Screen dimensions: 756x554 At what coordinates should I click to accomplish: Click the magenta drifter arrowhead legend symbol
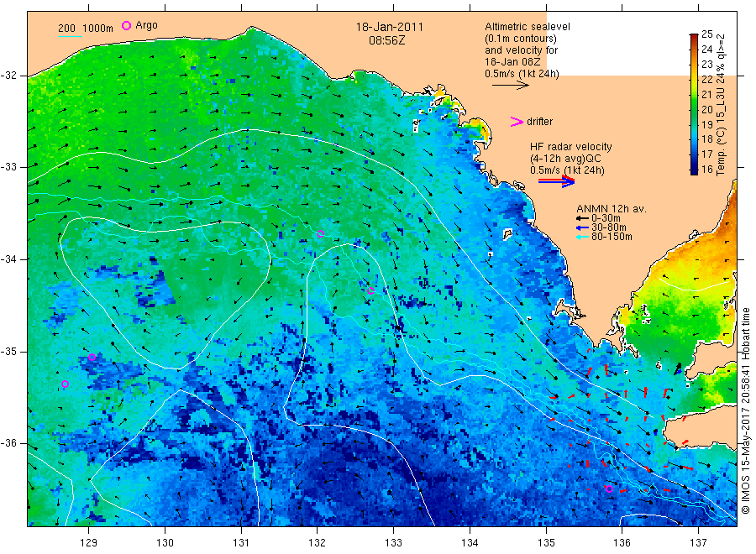coord(517,122)
